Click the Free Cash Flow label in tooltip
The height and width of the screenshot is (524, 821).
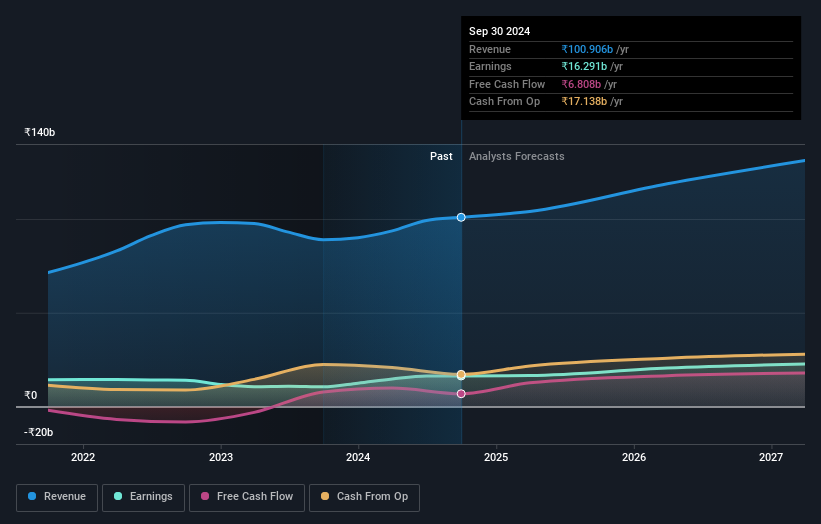pyautogui.click(x=507, y=84)
